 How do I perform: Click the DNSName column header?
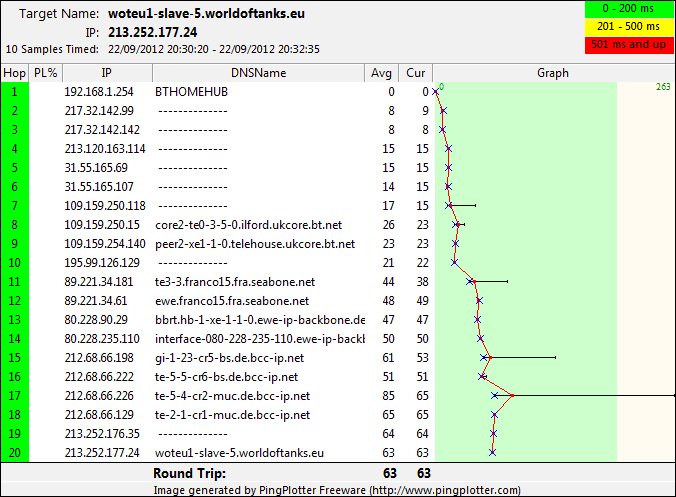(x=258, y=73)
